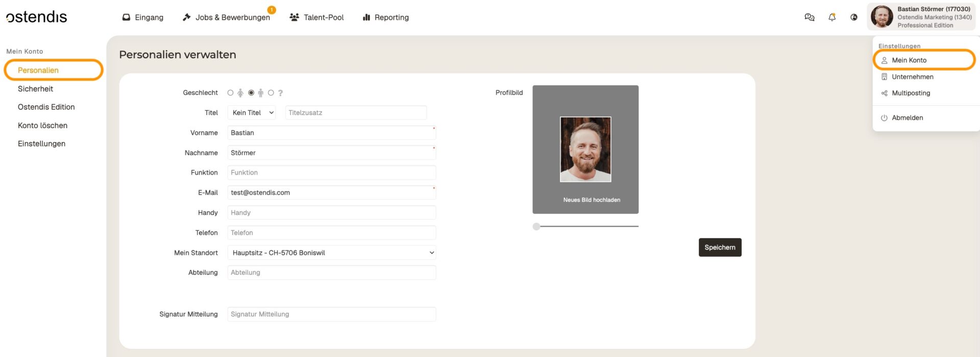This screenshot has height=357, width=980.
Task: Click the Talent-Pool people group icon
Action: pyautogui.click(x=294, y=17)
